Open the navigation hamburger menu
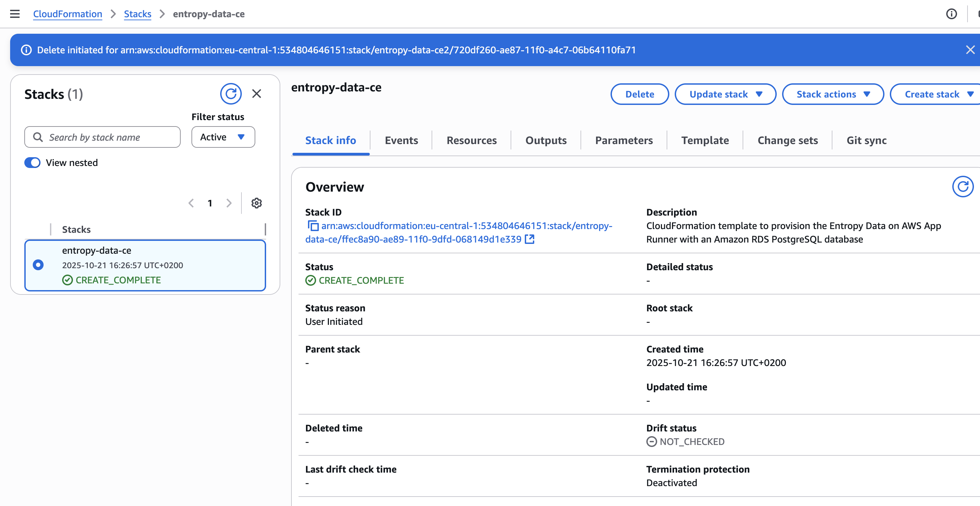 pos(15,14)
